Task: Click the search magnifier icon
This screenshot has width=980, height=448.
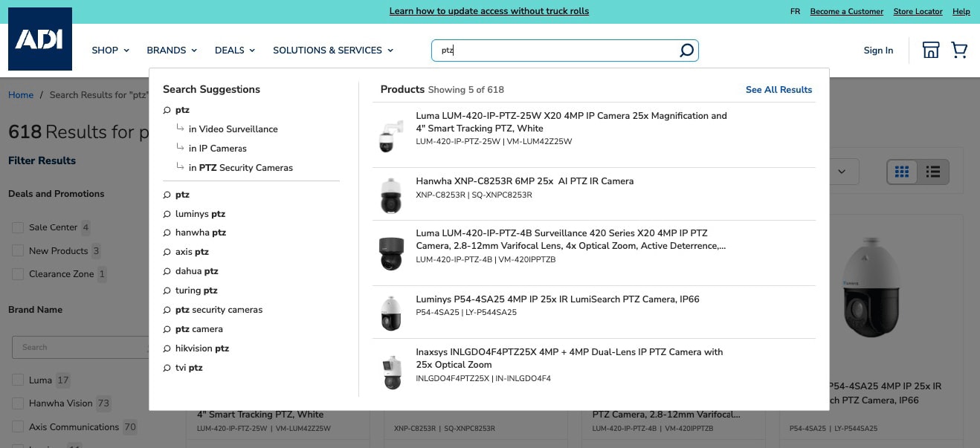Action: [686, 51]
